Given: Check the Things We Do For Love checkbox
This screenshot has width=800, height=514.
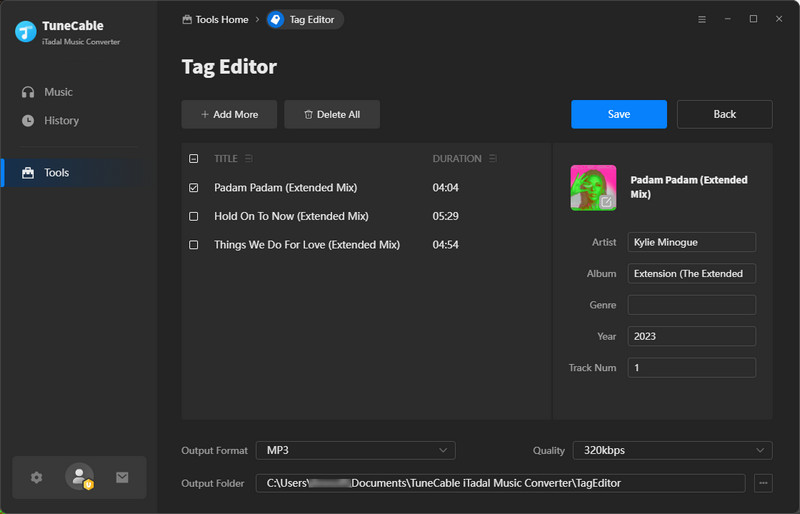Looking at the screenshot, I should (x=193, y=244).
